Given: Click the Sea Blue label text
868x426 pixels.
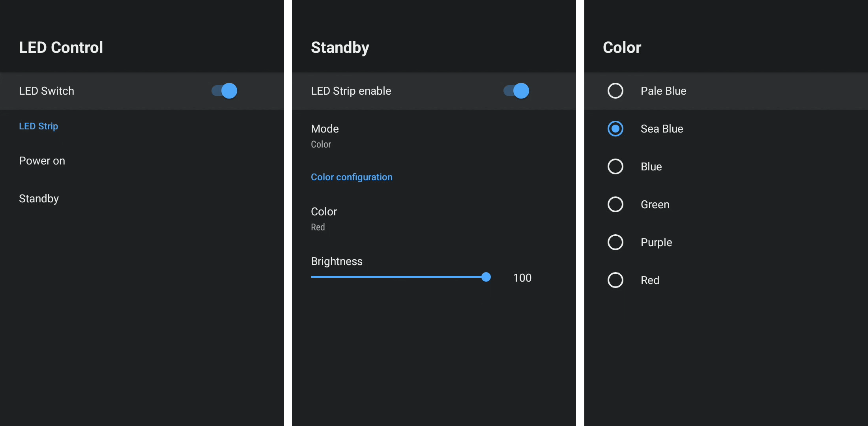Looking at the screenshot, I should coord(662,129).
